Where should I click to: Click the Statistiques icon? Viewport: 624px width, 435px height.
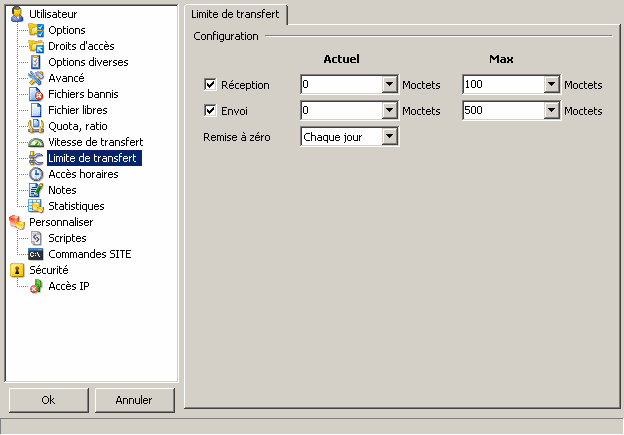[37, 206]
